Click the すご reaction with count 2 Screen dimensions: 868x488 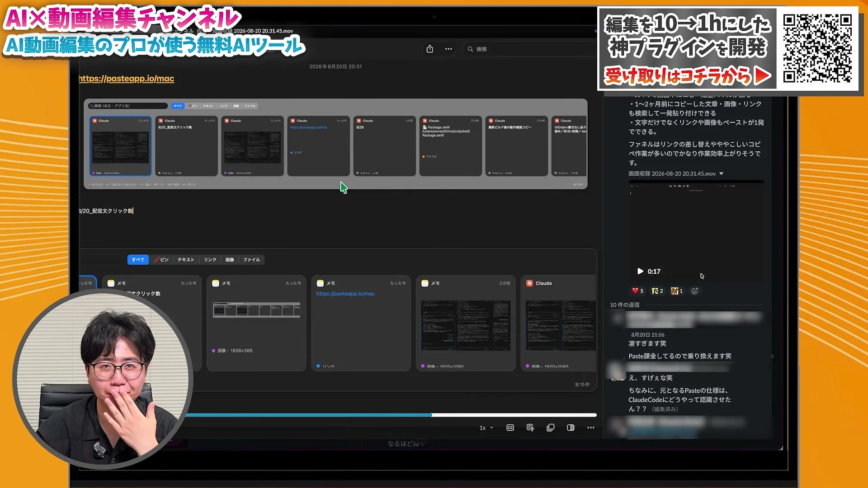tap(657, 291)
